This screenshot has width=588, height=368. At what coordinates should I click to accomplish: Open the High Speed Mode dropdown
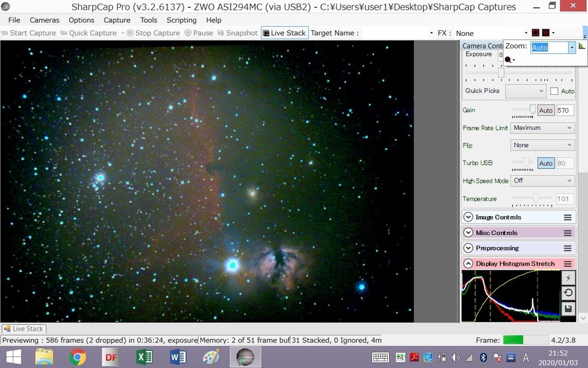(542, 181)
